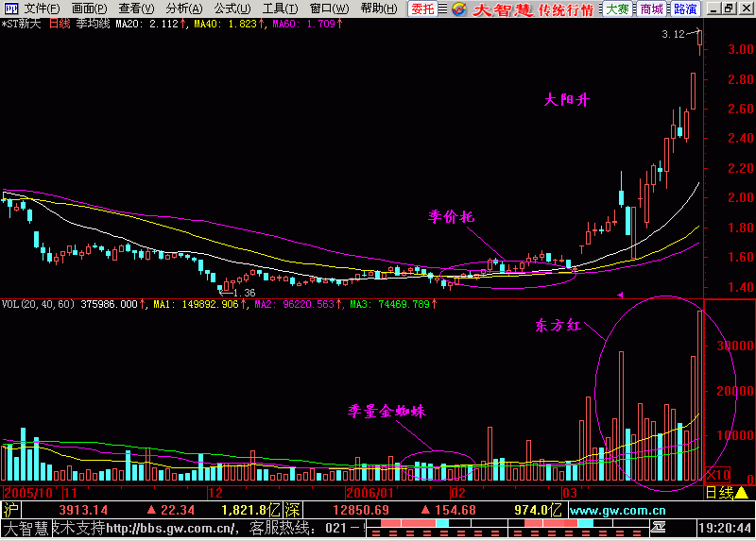This screenshot has height=541, width=756.
Task: Click the 委托 trading button
Action: point(422,8)
